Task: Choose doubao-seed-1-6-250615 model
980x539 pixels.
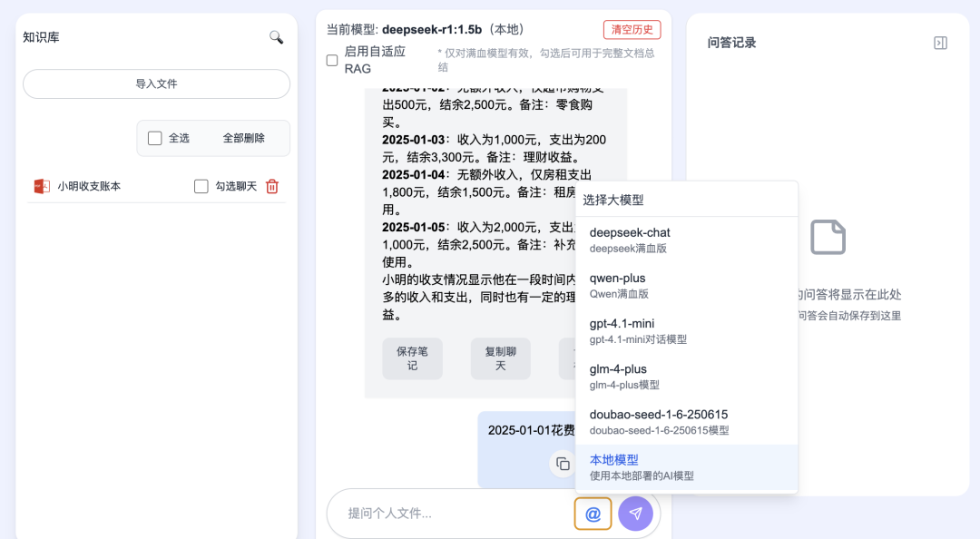Action: pos(686,422)
